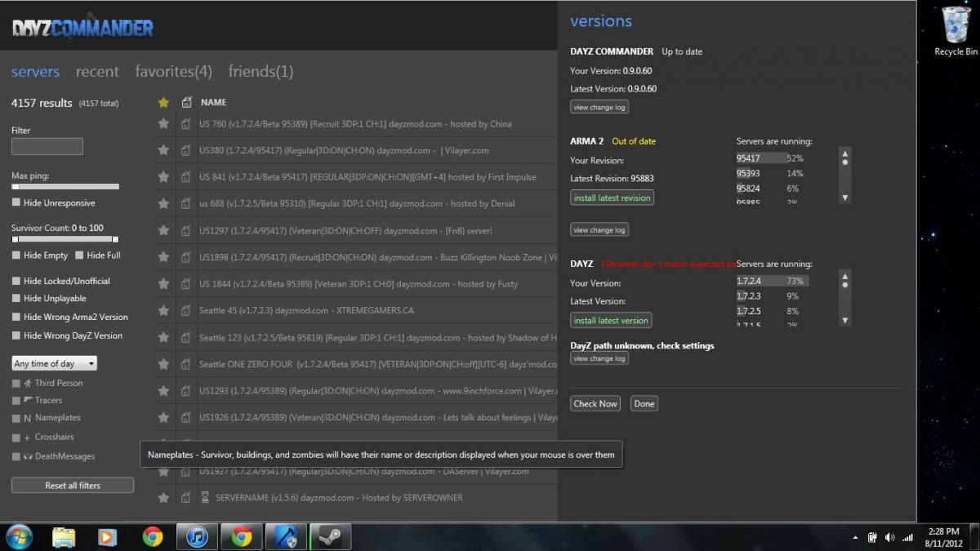The height and width of the screenshot is (551, 980).
Task: Click the server info icon beside US380
Action: click(x=186, y=150)
